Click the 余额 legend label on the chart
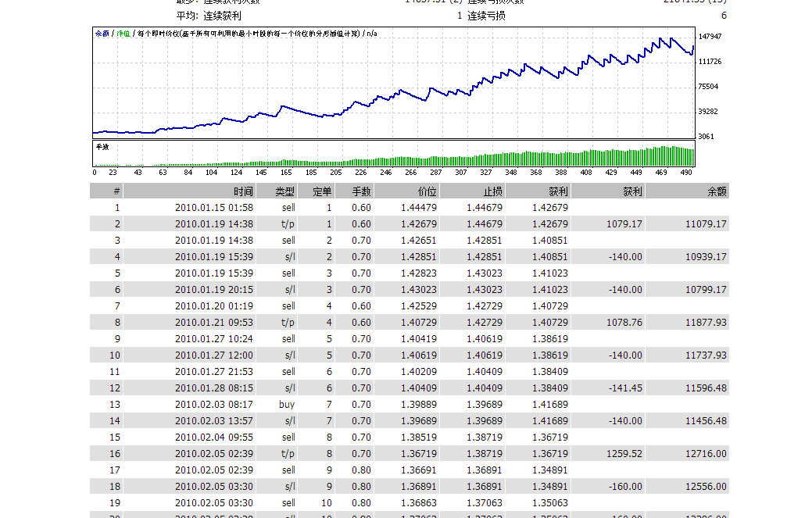Viewport: 812px width, 518px height. 102,34
